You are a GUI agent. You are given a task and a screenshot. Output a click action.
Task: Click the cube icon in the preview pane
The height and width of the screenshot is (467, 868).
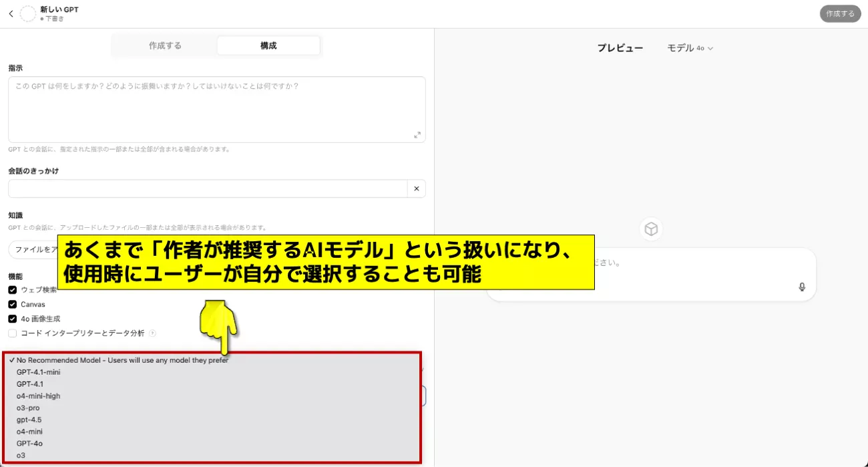click(651, 229)
